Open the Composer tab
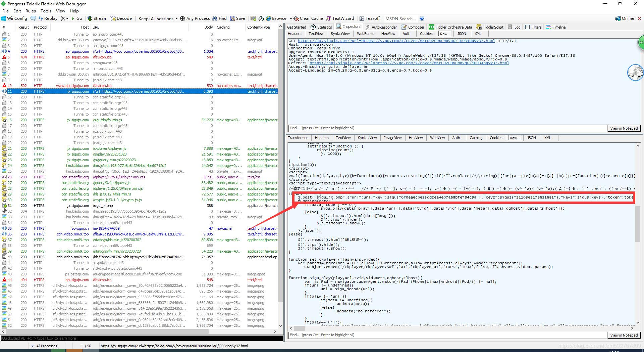The height and width of the screenshot is (352, 644). click(413, 27)
